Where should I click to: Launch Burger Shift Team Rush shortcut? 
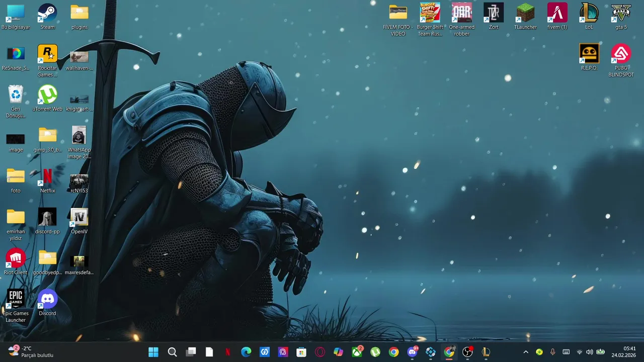[430, 20]
